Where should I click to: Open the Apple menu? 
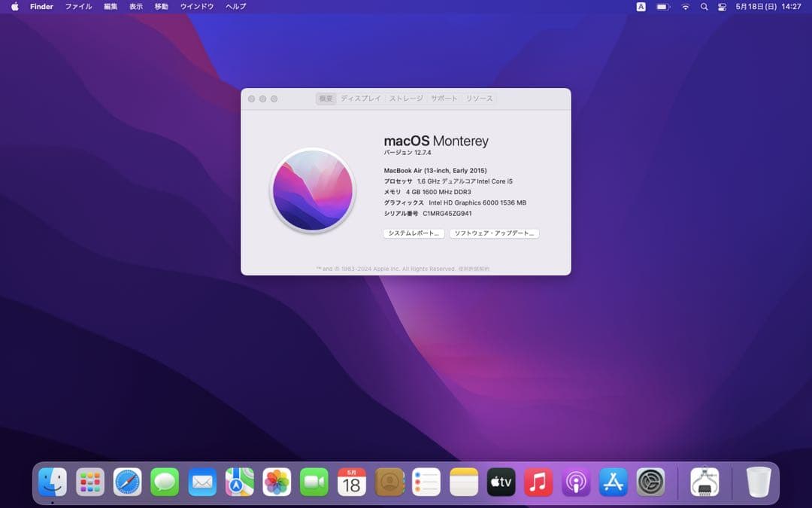(15, 7)
